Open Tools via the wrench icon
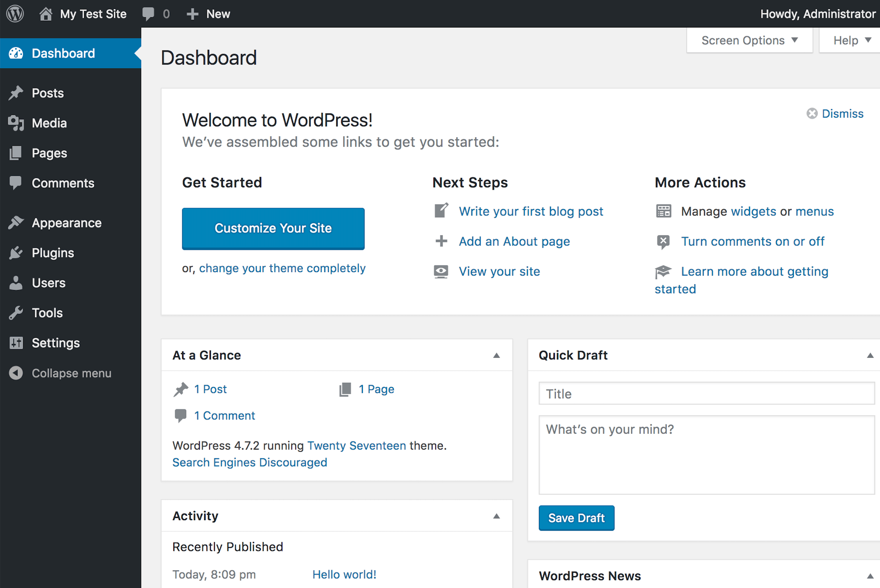The height and width of the screenshot is (588, 880). (16, 312)
